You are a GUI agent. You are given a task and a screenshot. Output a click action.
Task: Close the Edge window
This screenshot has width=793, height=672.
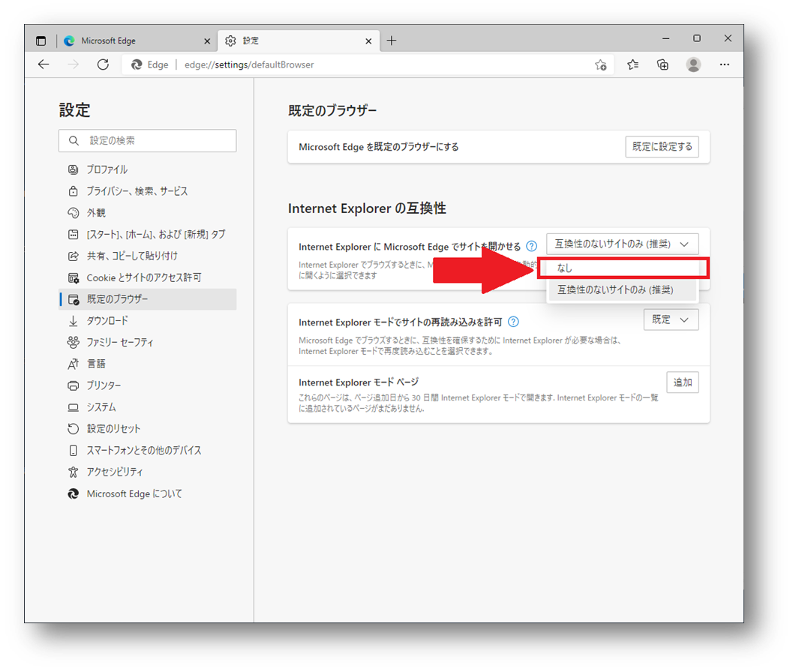728,38
